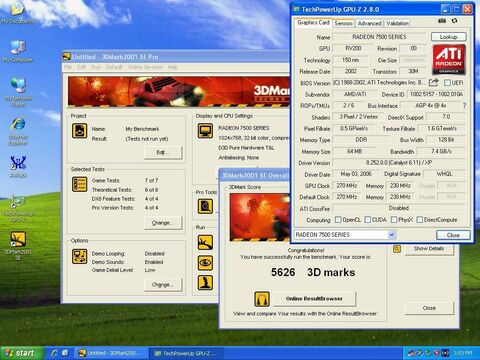The width and height of the screenshot is (480, 360).
Task: Select the 3DMark2001 SE desktop shortcut
Action: (x=18, y=246)
